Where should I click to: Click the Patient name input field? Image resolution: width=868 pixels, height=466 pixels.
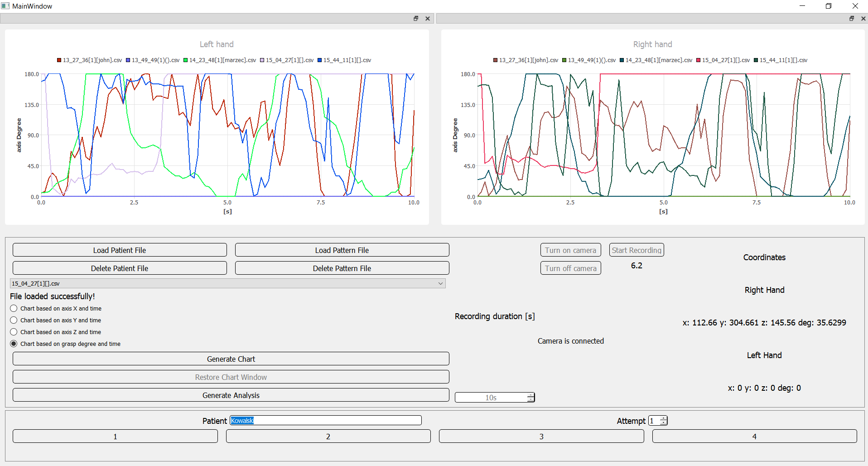coord(326,421)
